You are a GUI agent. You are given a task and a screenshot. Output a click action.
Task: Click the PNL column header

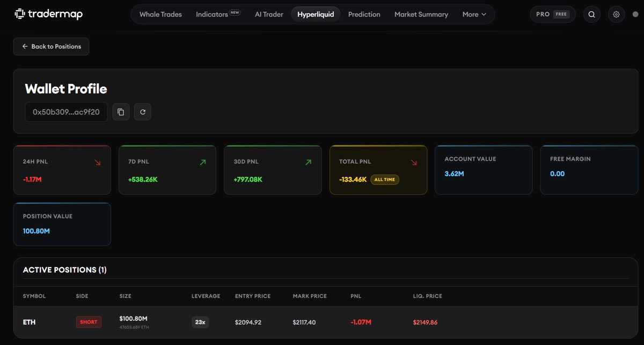click(356, 296)
